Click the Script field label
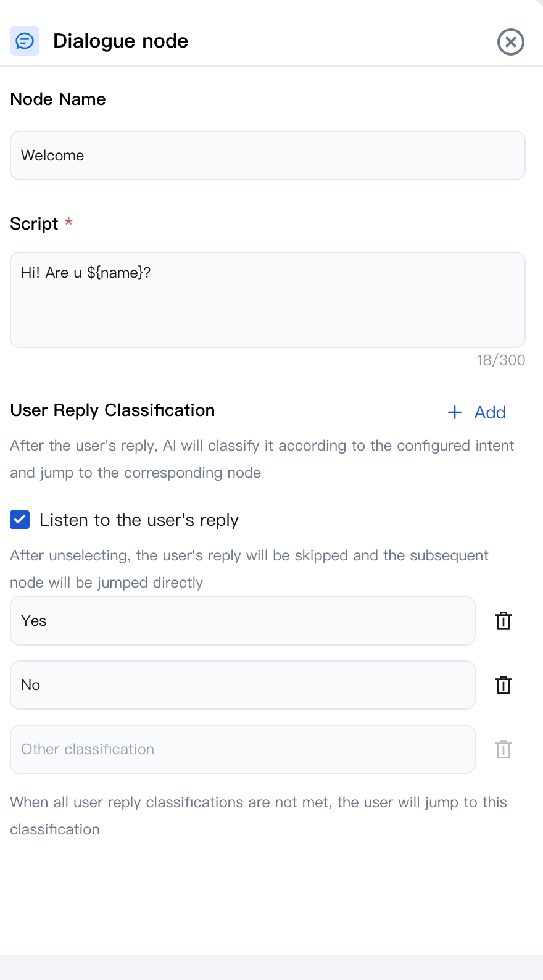Viewport: 543px width, 980px height. (34, 224)
